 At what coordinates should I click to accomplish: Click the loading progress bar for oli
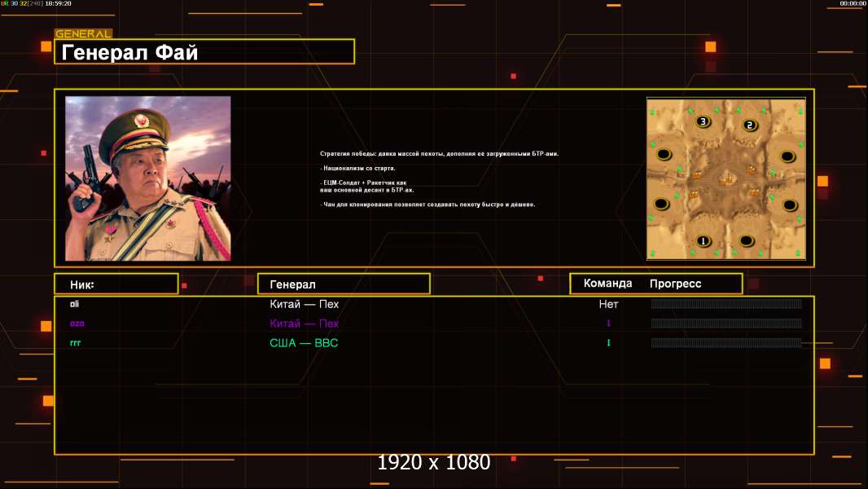click(x=726, y=303)
